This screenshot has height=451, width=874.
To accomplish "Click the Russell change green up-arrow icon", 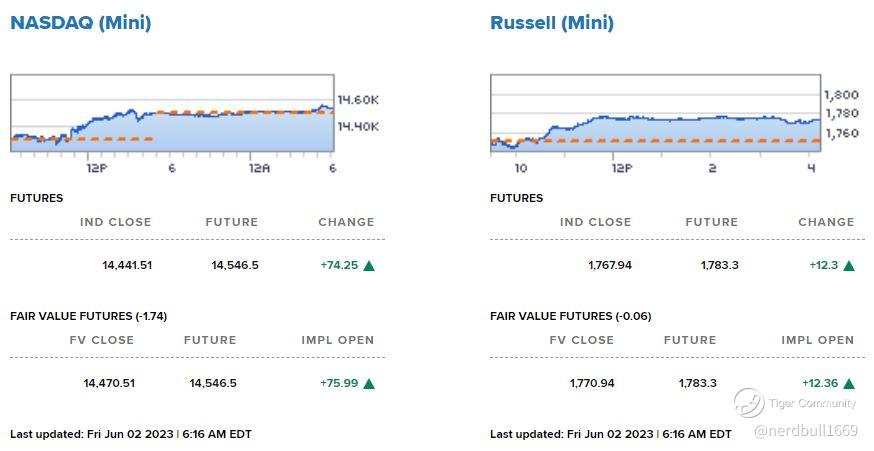I will 849,266.
